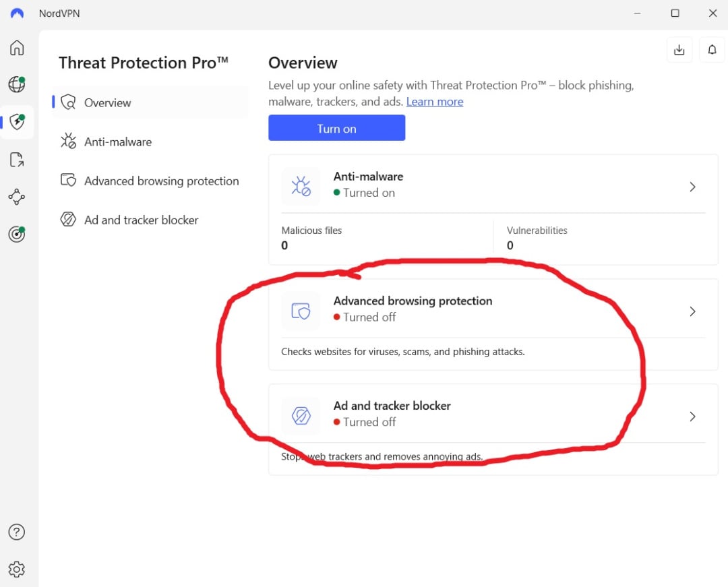Screen dimensions: 728x587
Task: Click the blue Turn on button
Action: [x=336, y=127]
